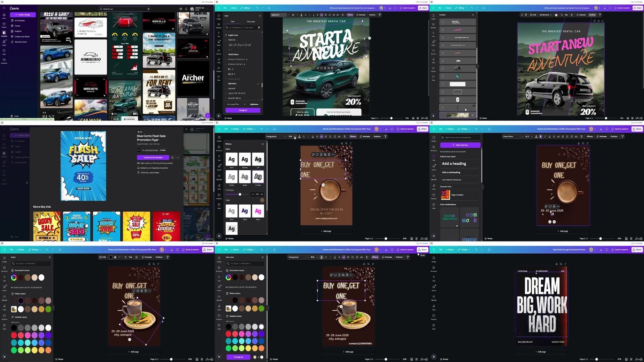Switch to the Text styles tab
This screenshot has width=644, height=362.
(x=250, y=21)
